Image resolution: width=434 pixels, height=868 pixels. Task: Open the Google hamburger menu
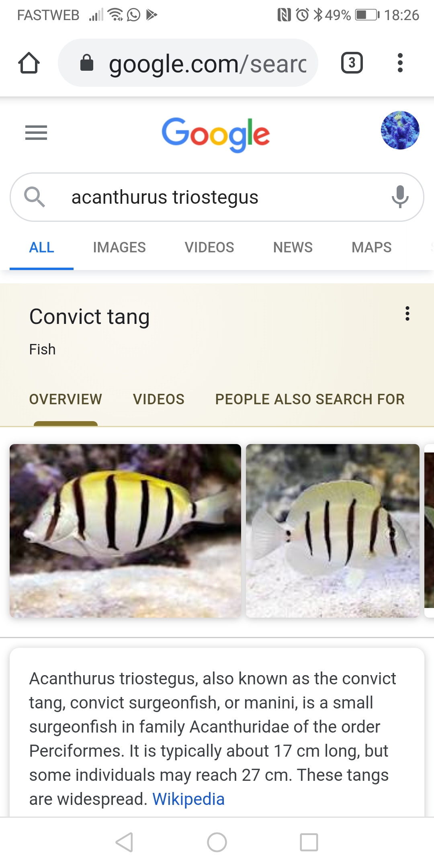coord(36,133)
